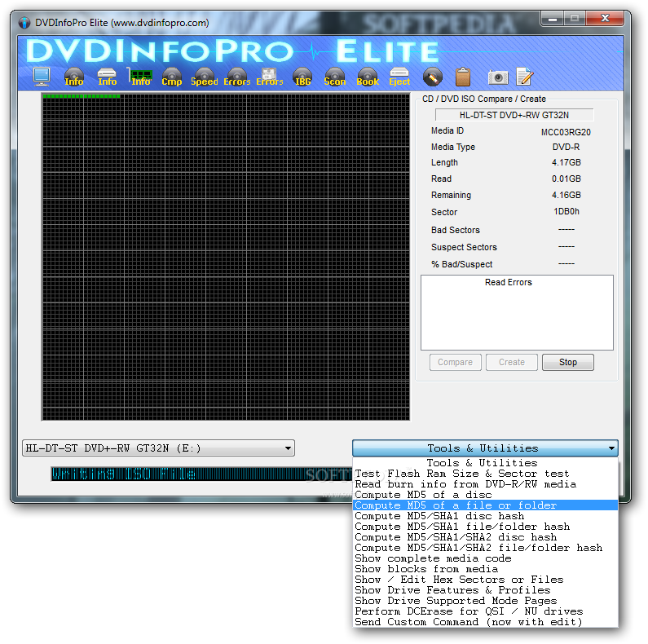Open the drive selection HL-DT-ST dropdown
Screen dimensions: 648x644
(x=158, y=448)
